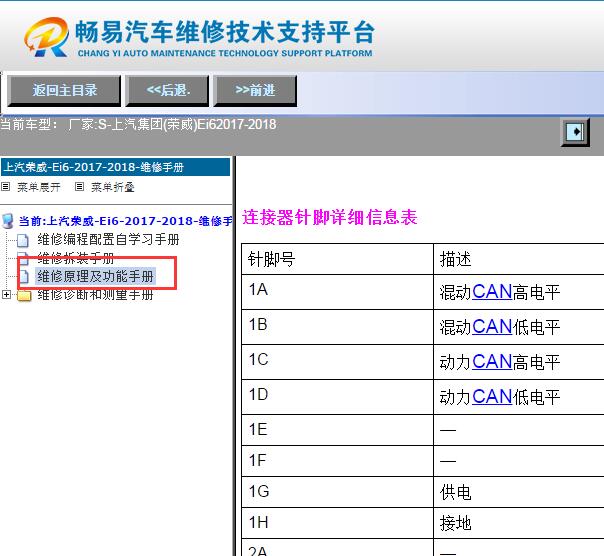The height and width of the screenshot is (556, 604).
Task: Open 维修编程配置自学习手册 tree item
Action: (108, 239)
